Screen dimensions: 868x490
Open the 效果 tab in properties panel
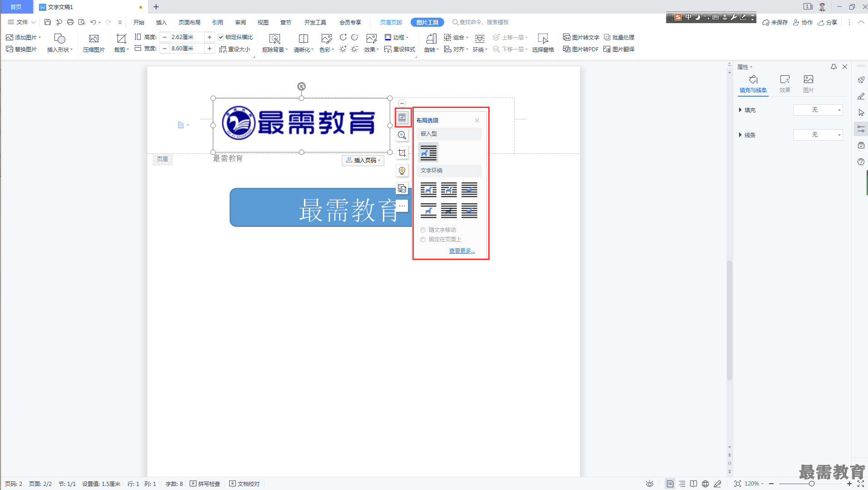[x=785, y=84]
